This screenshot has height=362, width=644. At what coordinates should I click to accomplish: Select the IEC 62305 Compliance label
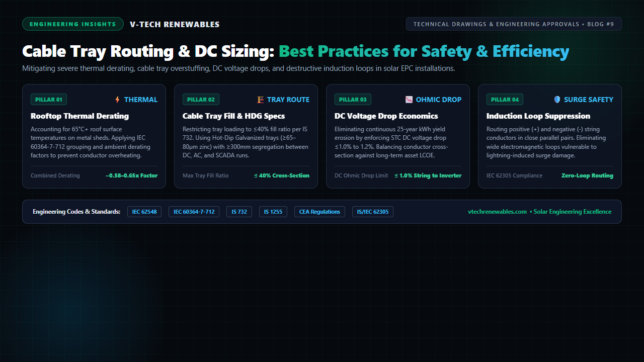tap(514, 175)
